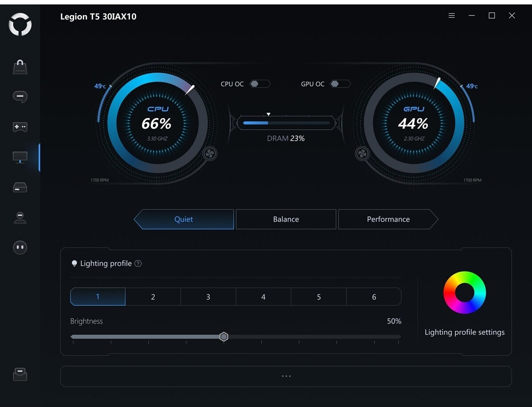Viewport: 532px width, 407px height.
Task: Toggle the CPU OC switch
Action: coord(259,84)
